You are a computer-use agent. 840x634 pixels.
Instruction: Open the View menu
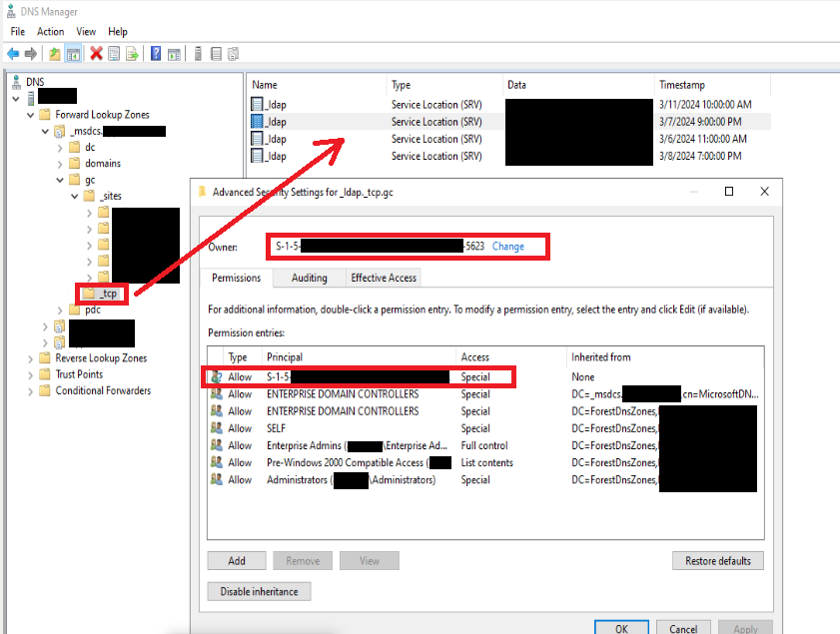(x=86, y=32)
